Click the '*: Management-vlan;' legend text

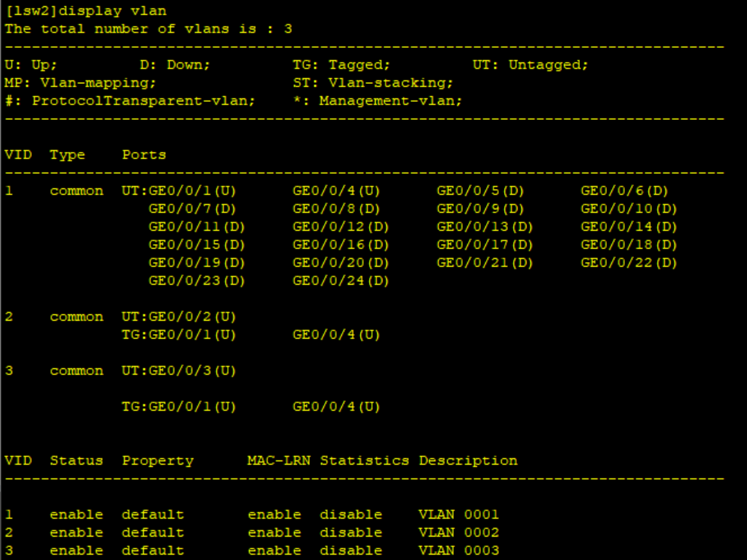click(x=377, y=100)
